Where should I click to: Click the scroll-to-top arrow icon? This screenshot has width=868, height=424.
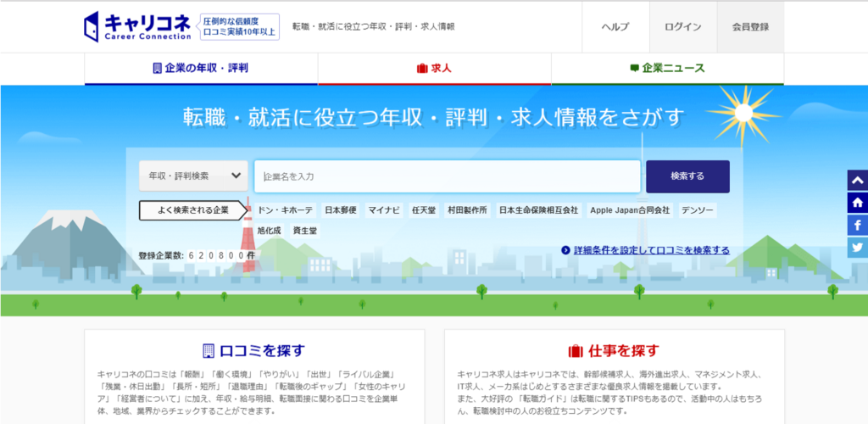[x=858, y=181]
